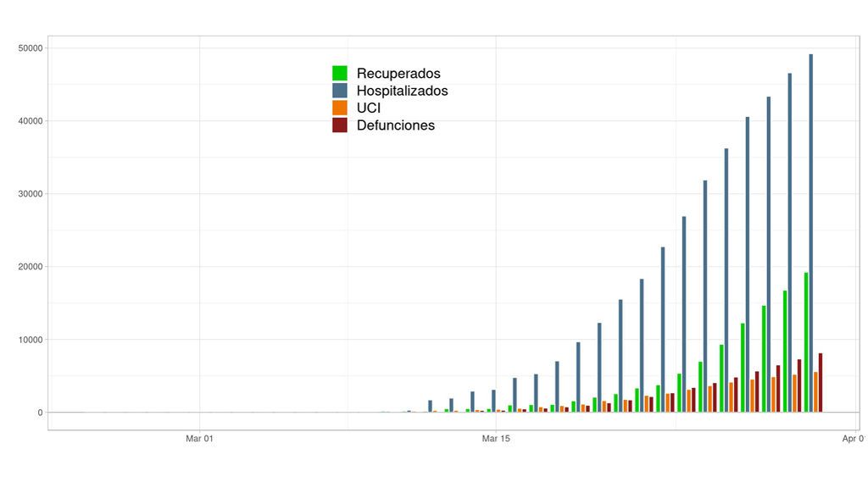Select the '0' y-axis label
Viewport: 868px width, 488px height.
41,413
